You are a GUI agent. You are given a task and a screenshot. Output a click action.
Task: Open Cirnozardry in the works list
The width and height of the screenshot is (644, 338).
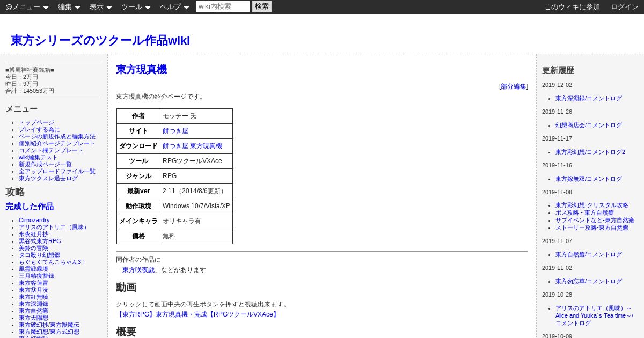34,220
